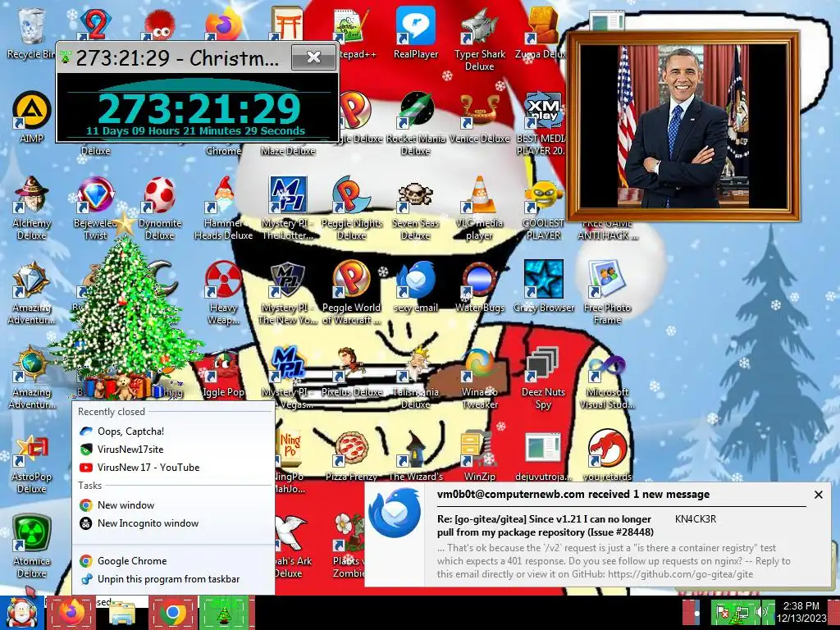This screenshot has width=840, height=630.
Task: Launch Microsoft Visual Studio shortcut
Action: (607, 377)
